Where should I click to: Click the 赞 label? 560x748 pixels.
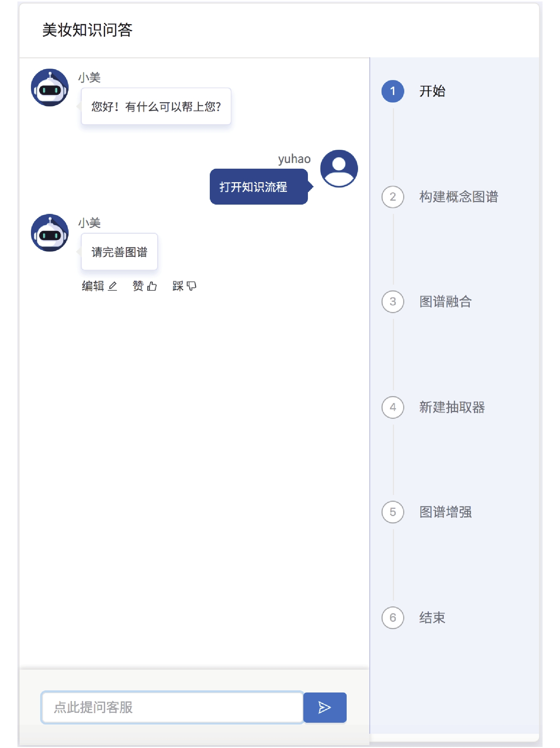[x=138, y=286]
